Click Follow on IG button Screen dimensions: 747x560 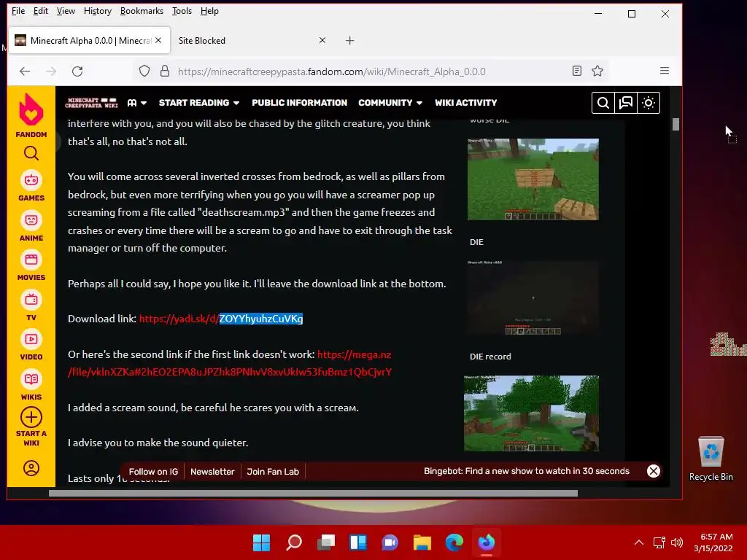click(x=153, y=472)
